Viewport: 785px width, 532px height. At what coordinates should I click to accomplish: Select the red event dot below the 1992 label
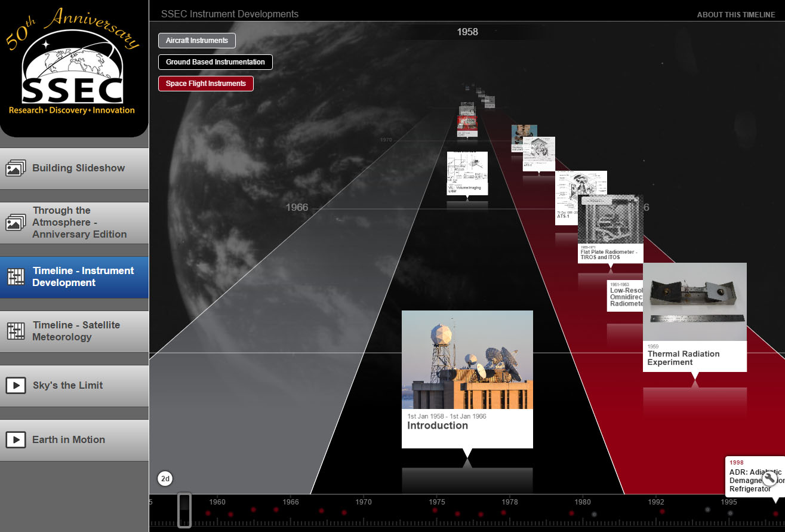pos(662,511)
